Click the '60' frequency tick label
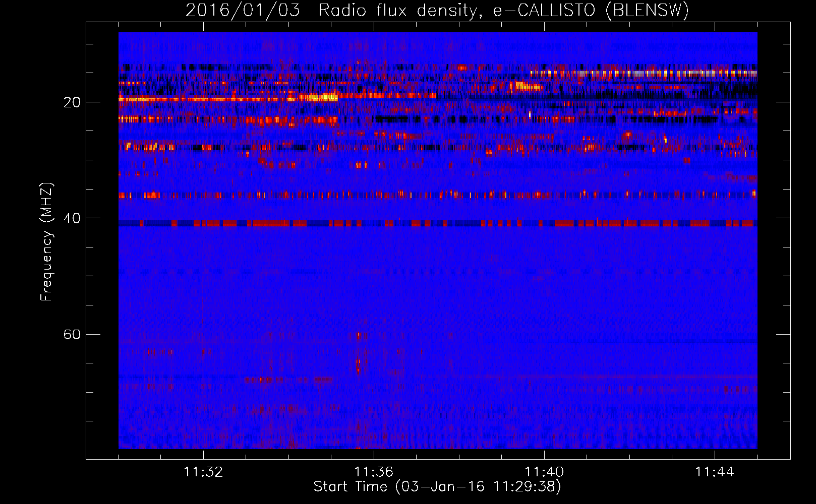 pos(72,334)
